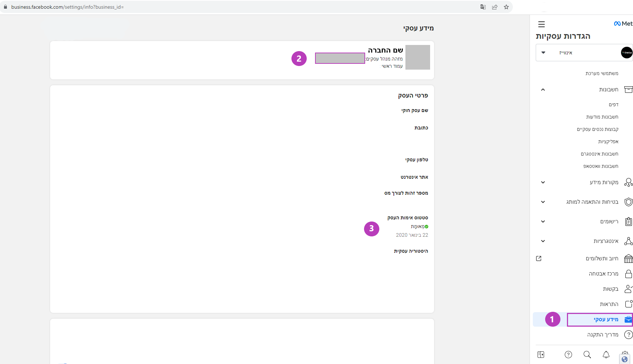633x364 pixels.
Task: Bookmark page with the star icon
Action: coord(506,7)
